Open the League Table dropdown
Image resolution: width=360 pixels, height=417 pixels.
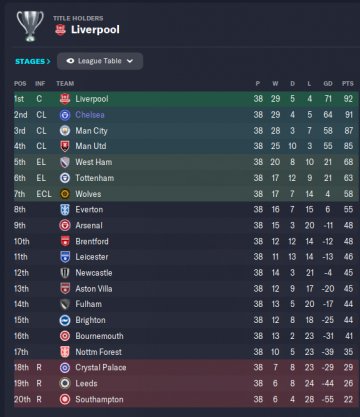(100, 61)
